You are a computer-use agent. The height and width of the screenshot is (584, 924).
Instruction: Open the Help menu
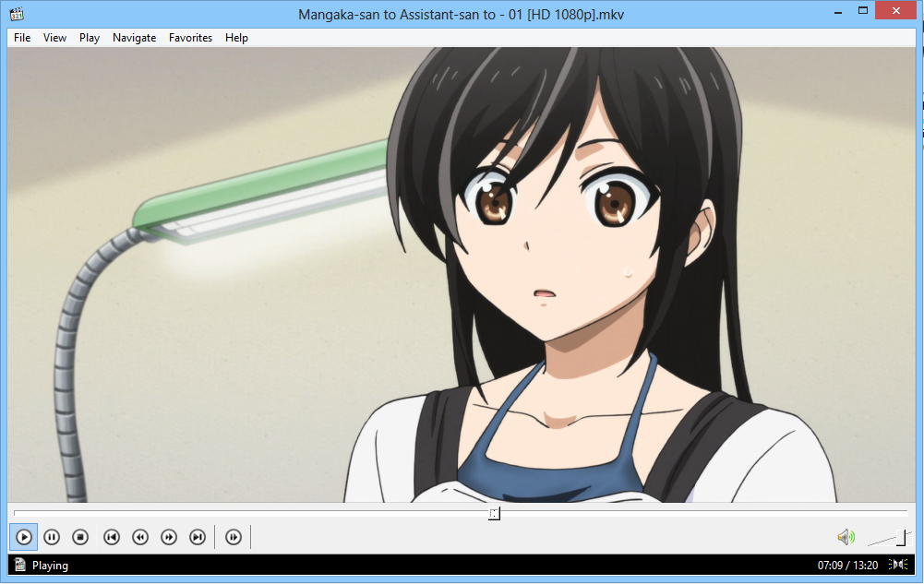236,38
